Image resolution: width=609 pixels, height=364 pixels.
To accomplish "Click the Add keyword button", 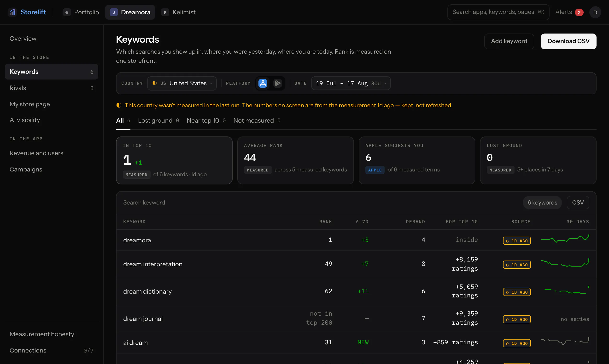I will pos(509,41).
